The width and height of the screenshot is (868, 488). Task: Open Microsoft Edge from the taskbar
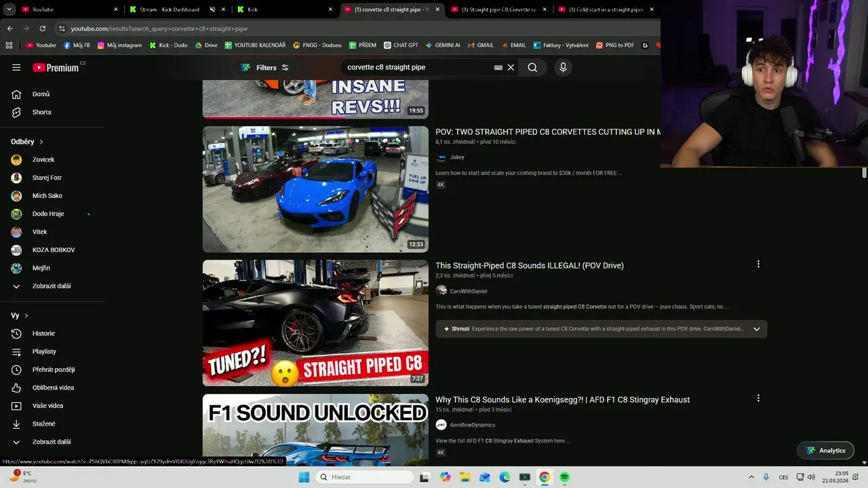click(x=505, y=477)
